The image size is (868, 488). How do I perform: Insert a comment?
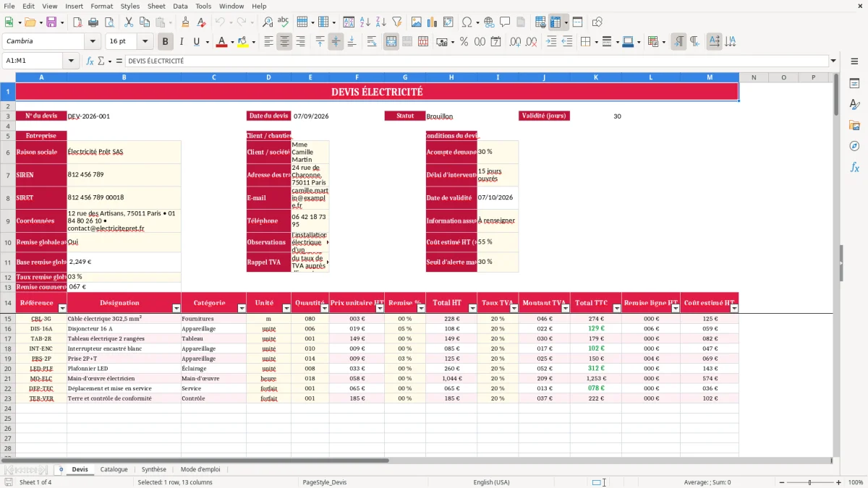click(506, 22)
